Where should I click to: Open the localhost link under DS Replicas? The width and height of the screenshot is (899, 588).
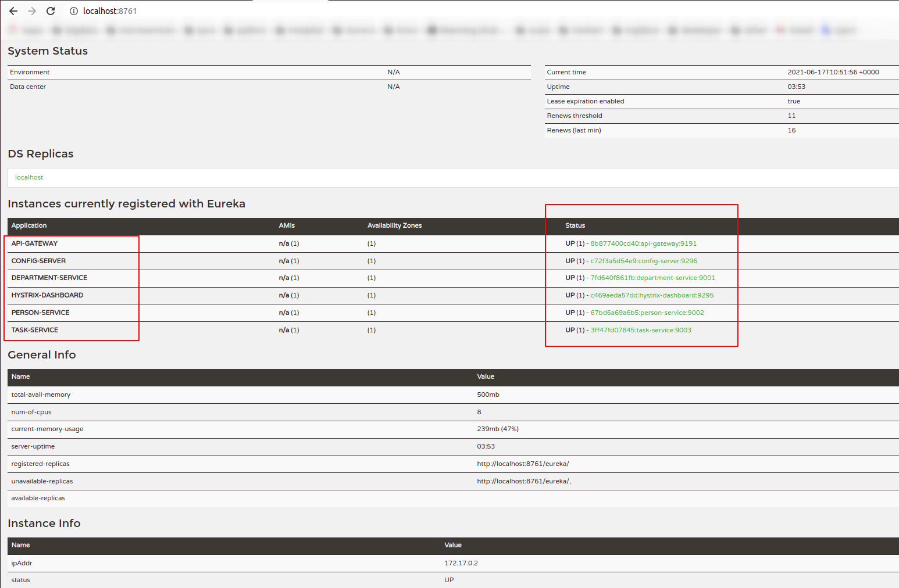(x=29, y=177)
